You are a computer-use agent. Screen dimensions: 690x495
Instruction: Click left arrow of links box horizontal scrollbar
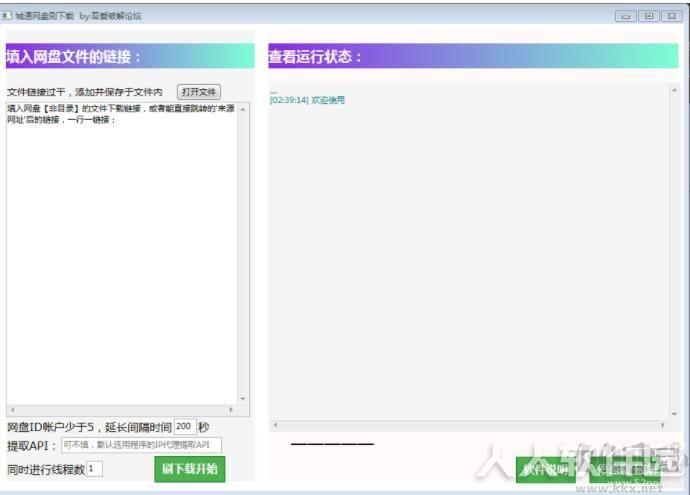point(13,410)
